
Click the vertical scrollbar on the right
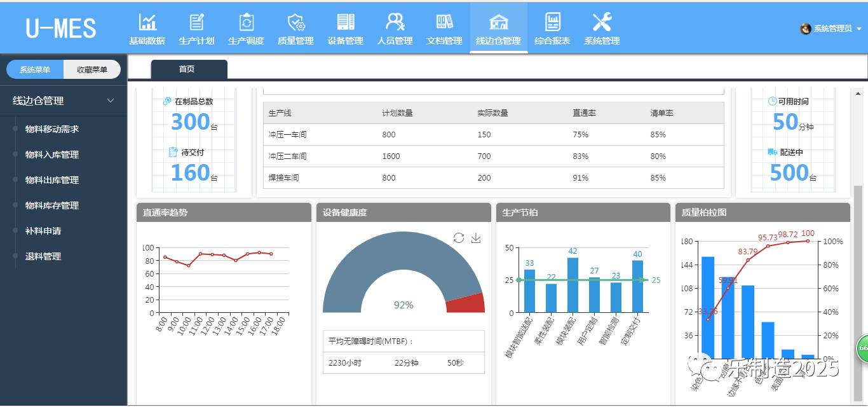point(858,254)
